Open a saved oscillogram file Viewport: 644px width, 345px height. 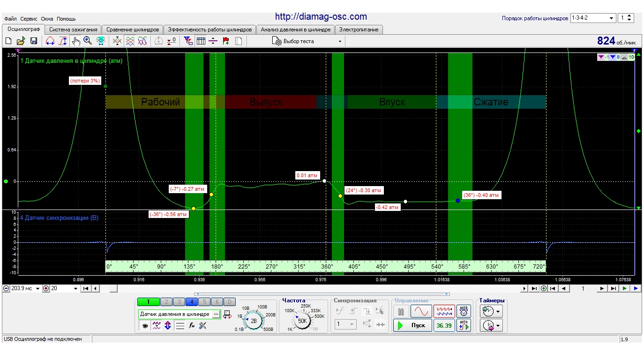coord(21,41)
